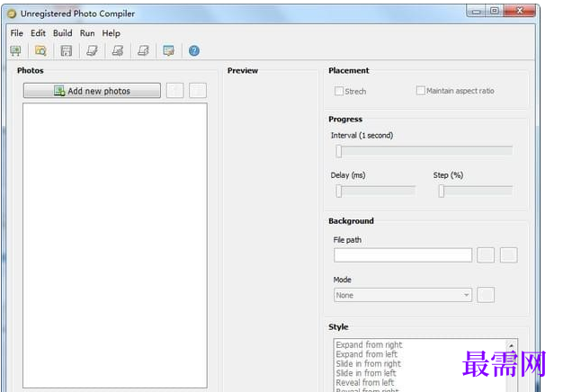Open the Run menu
The height and width of the screenshot is (392, 563).
[x=87, y=33]
